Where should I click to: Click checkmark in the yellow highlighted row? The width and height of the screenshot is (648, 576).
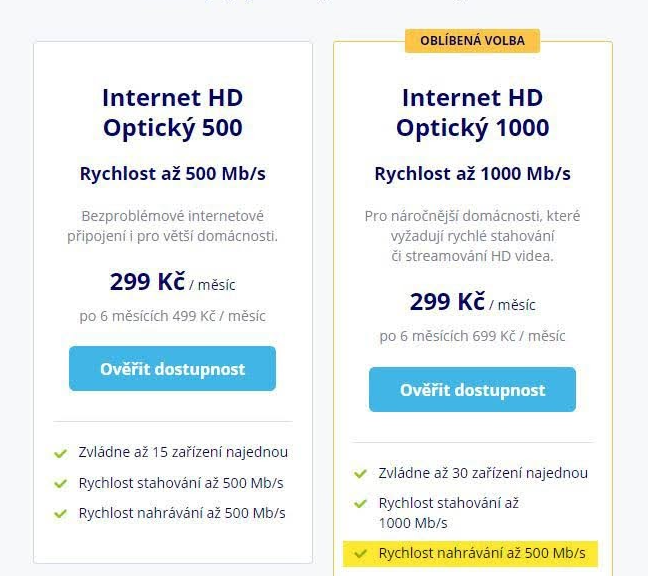click(360, 553)
